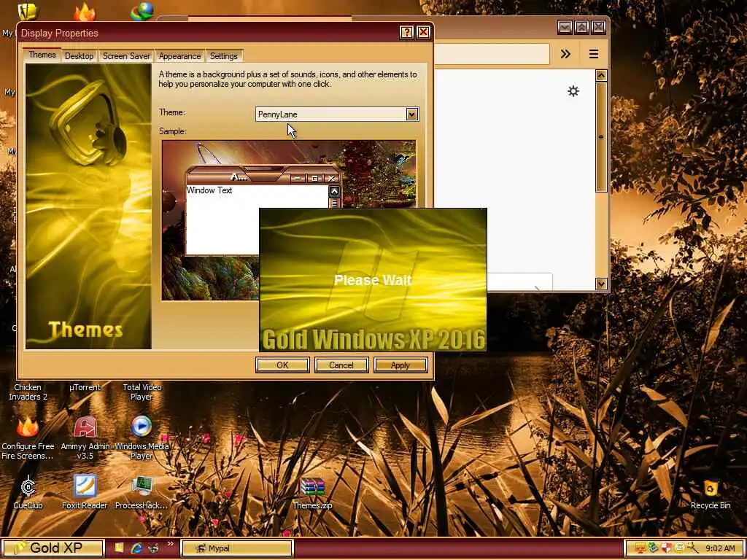
Task: Maximize the Mypal browser window
Action: [581, 27]
